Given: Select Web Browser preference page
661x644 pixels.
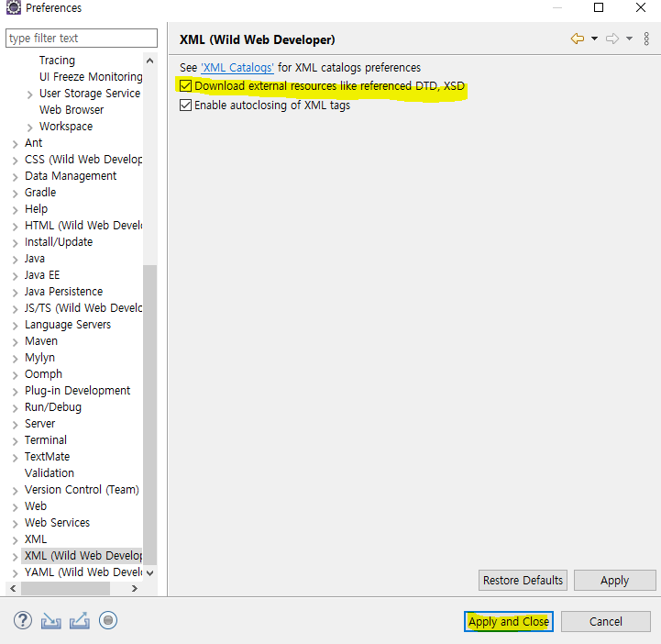Looking at the screenshot, I should tap(72, 110).
